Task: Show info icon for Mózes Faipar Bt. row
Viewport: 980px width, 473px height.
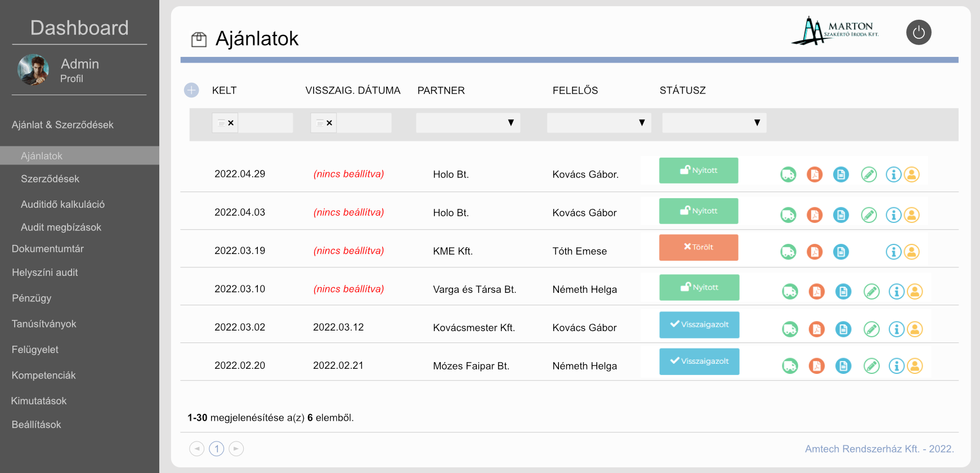Action: 896,366
